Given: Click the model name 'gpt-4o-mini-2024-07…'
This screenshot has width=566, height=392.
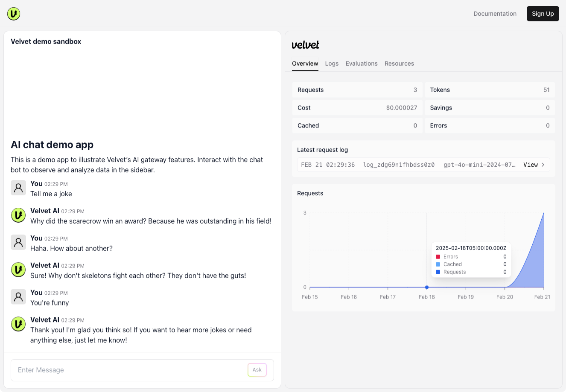Looking at the screenshot, I should [x=479, y=165].
